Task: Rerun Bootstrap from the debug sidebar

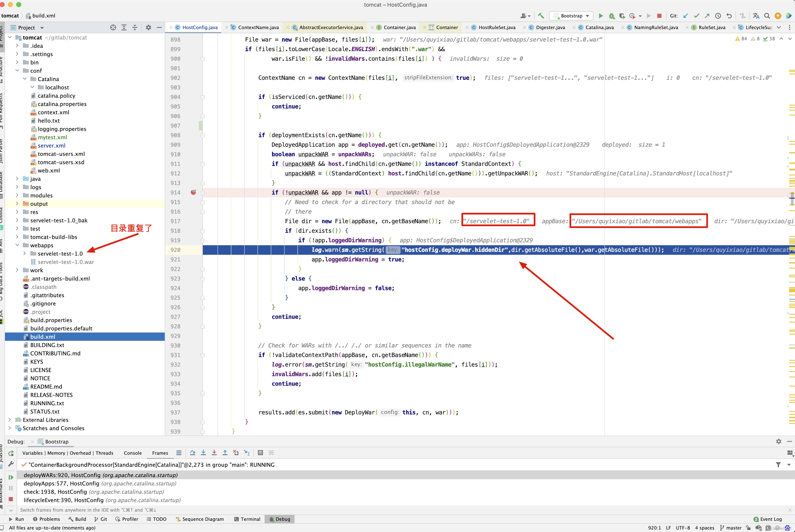Action: click(11, 453)
